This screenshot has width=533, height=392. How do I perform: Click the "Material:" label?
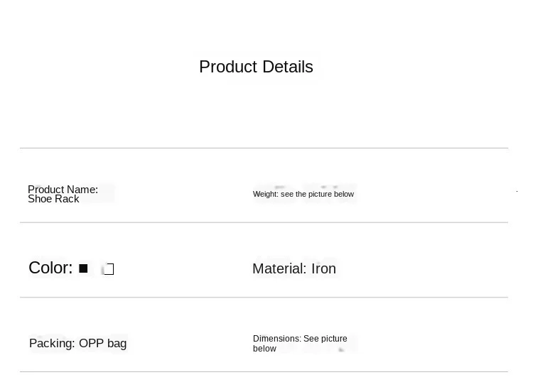point(279,268)
